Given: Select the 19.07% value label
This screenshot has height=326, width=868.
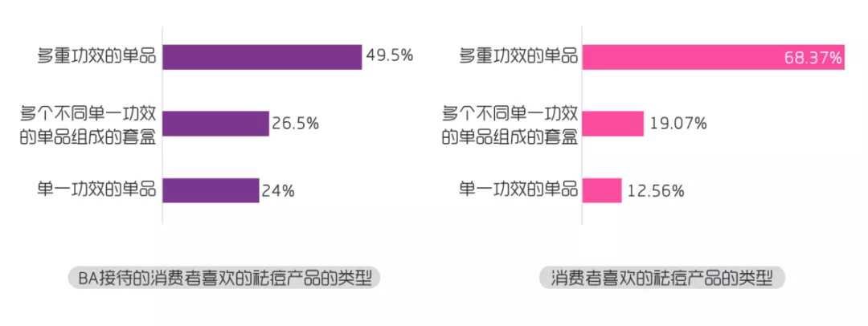Looking at the screenshot, I should pos(678,124).
